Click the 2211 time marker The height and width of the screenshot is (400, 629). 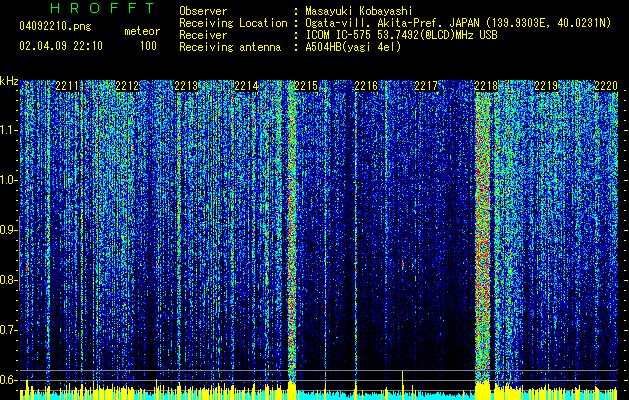pos(67,86)
